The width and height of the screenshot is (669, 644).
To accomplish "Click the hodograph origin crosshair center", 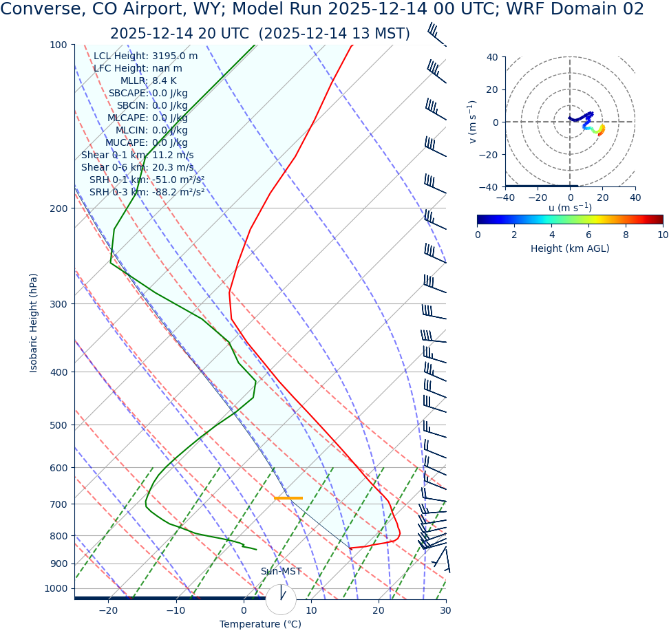I will [x=570, y=122].
